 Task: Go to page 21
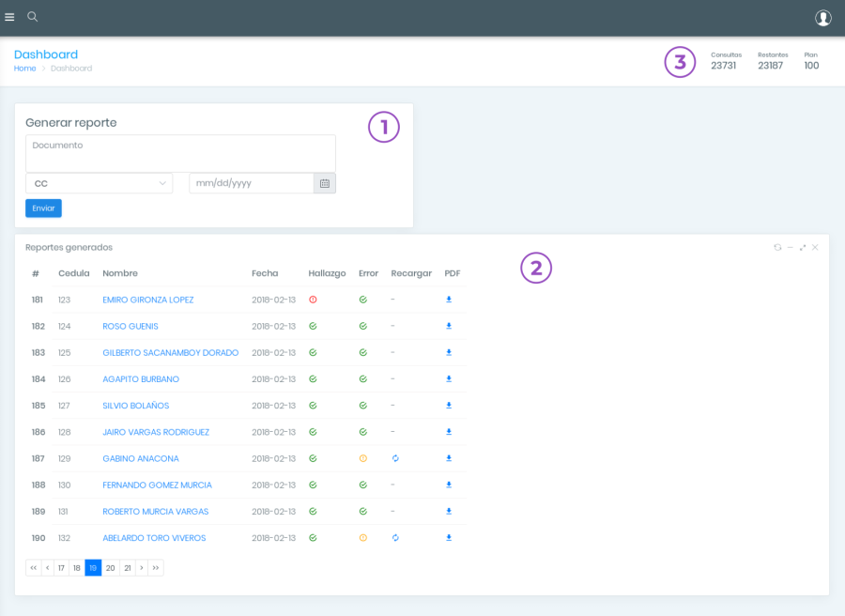128,567
